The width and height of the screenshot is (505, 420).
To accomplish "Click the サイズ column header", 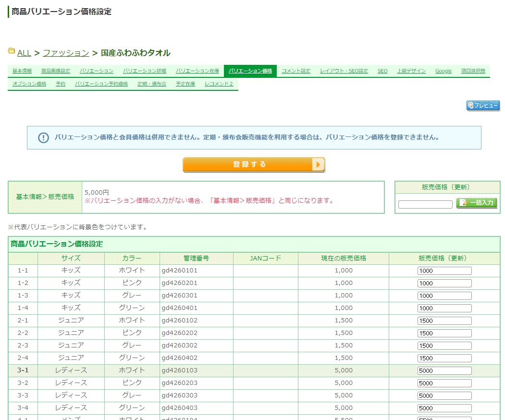I will coord(71,259).
